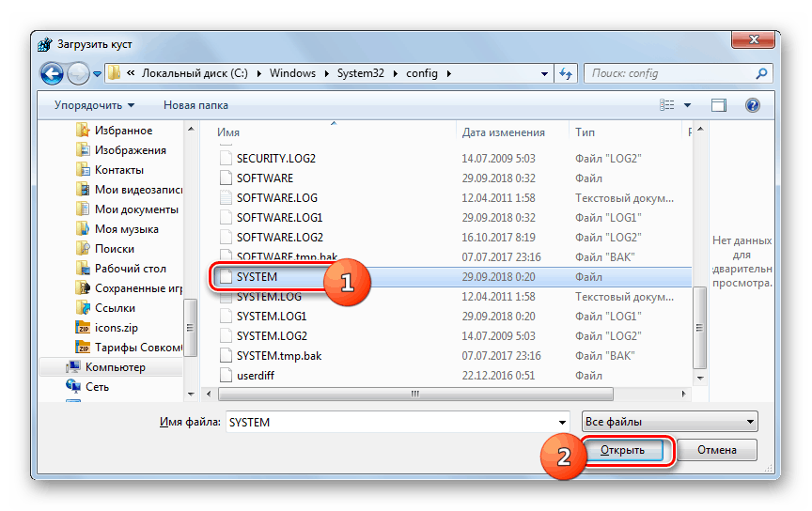
Task: Click the change view icon
Action: [x=667, y=105]
